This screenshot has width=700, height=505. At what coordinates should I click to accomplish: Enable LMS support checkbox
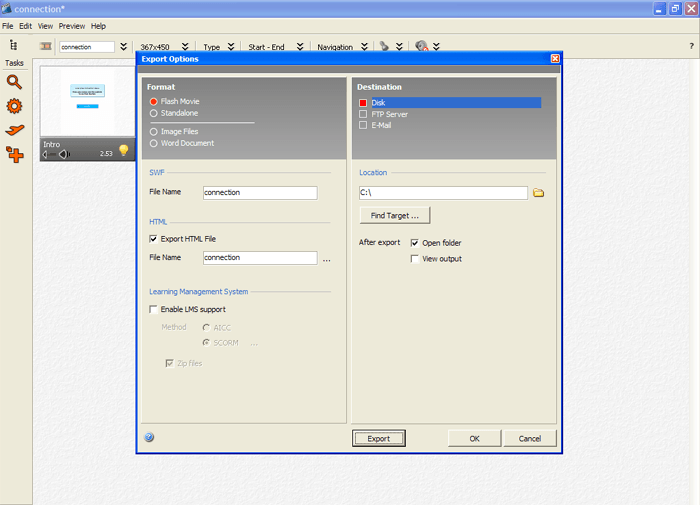click(x=153, y=309)
